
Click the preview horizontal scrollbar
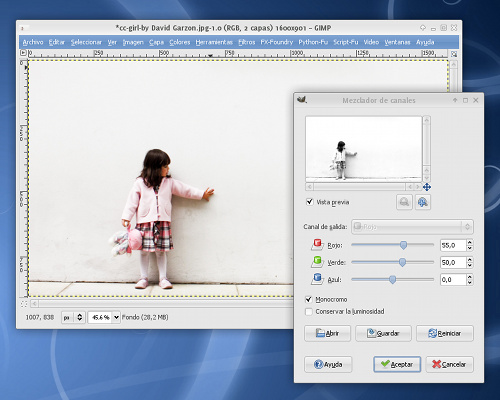[x=364, y=187]
